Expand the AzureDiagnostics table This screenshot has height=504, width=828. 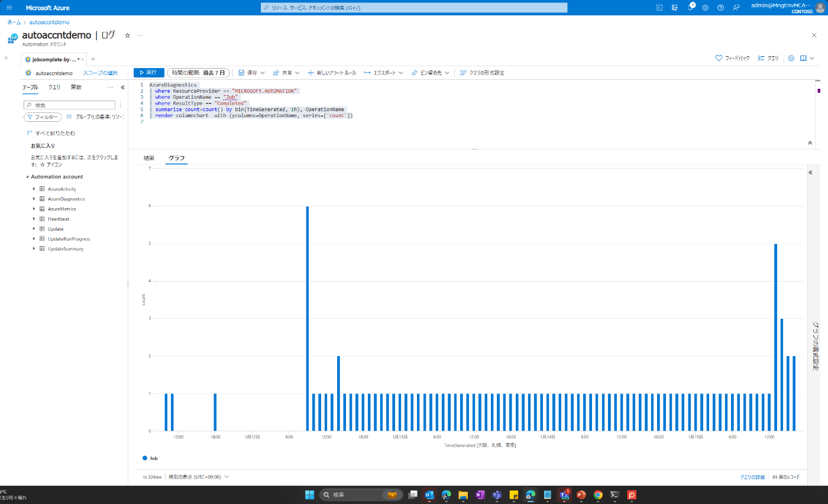(34, 199)
